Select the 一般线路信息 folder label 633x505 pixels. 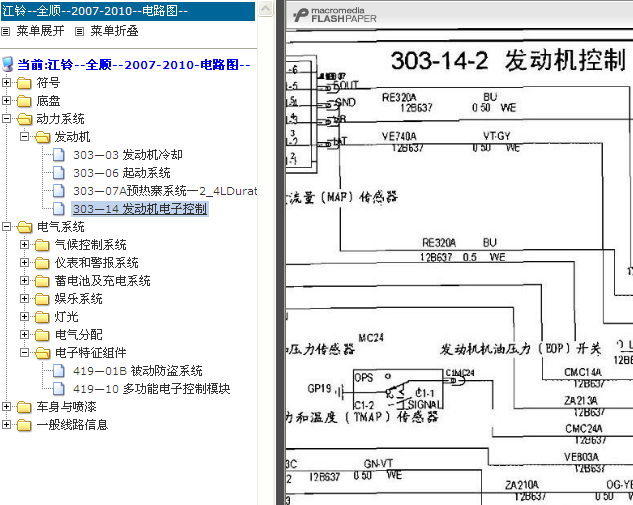coord(72,424)
